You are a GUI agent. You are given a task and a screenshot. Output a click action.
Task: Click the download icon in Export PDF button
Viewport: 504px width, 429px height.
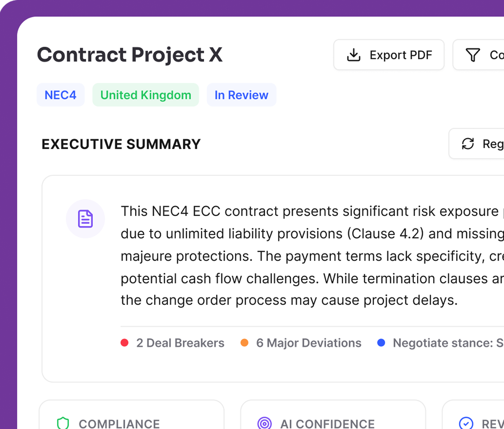pos(354,55)
